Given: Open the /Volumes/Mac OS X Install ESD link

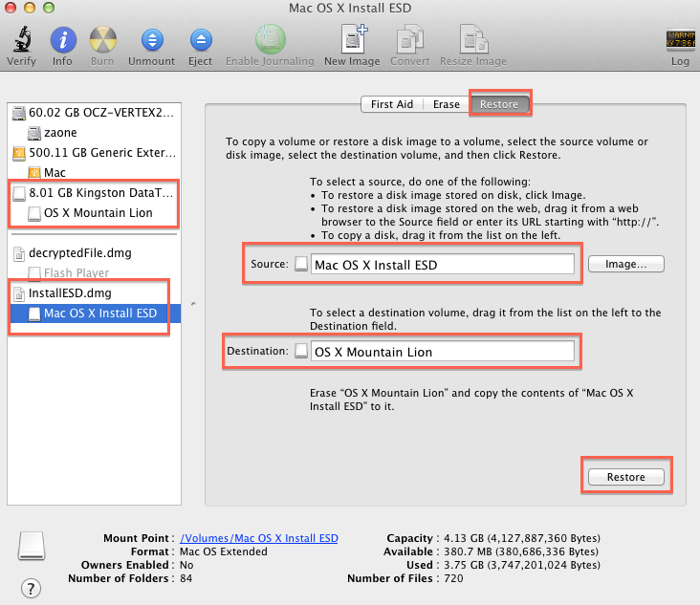Looking at the screenshot, I should 259,538.
